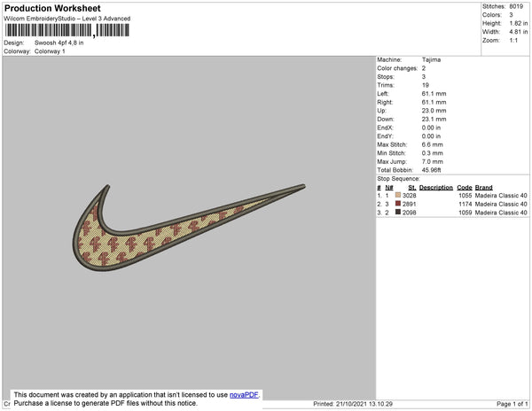The width and height of the screenshot is (532, 411).
Task: Click the Left value '61.1 mm'
Action: click(434, 94)
